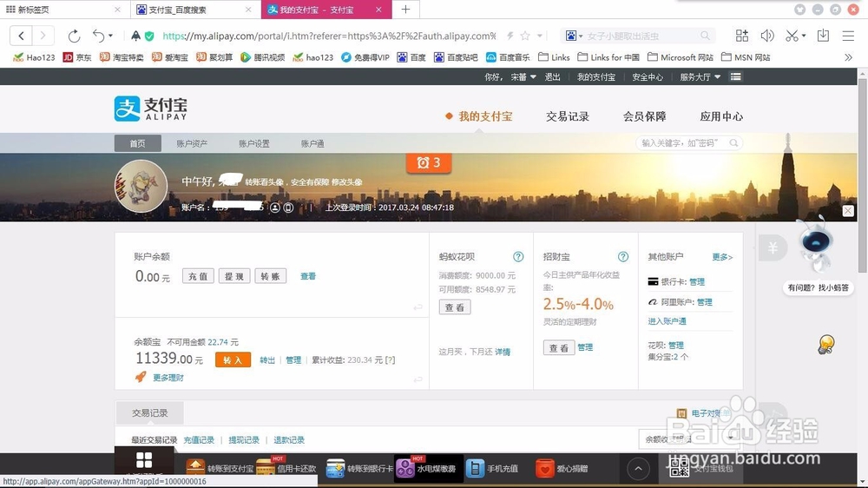This screenshot has width=868, height=488.
Task: Switch to 会员保障 main tab
Action: click(644, 116)
